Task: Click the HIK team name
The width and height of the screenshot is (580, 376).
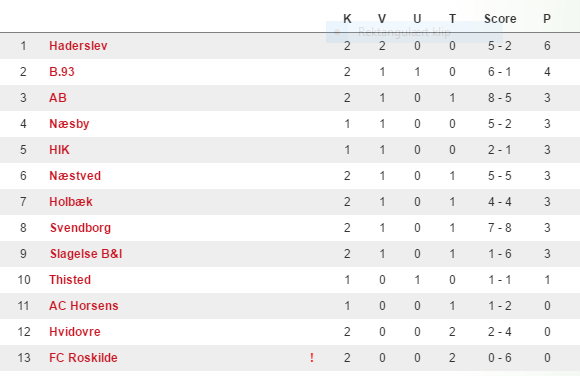Action: pyautogui.click(x=59, y=150)
